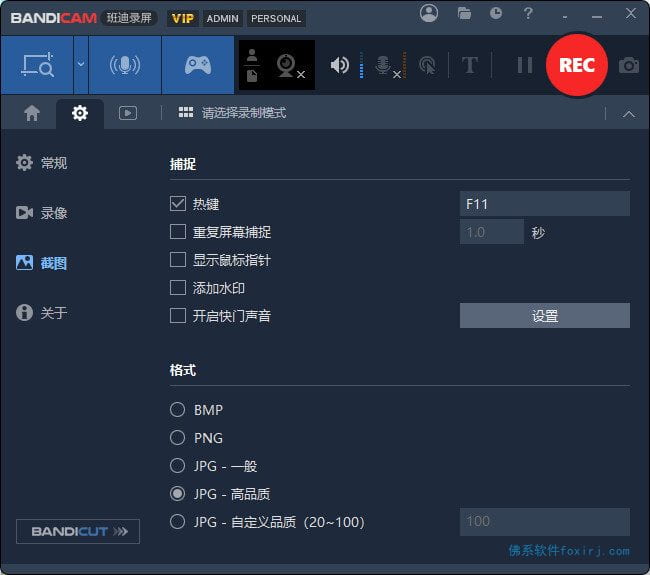
Task: Select audio-only recording mode
Action: [125, 65]
